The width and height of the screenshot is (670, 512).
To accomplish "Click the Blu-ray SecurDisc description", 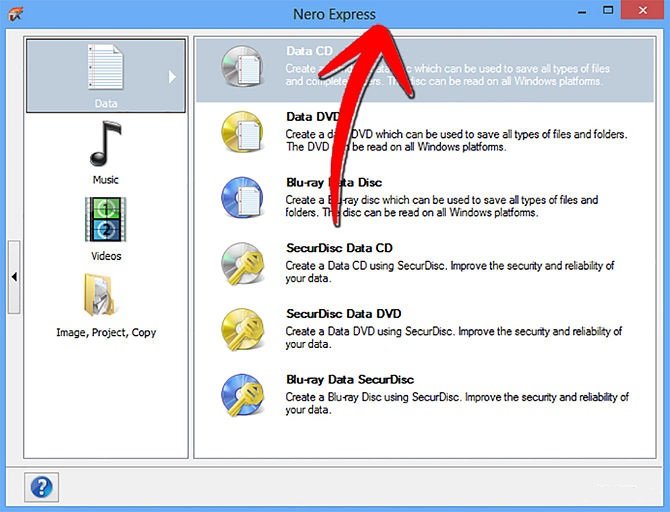I will pos(457,403).
